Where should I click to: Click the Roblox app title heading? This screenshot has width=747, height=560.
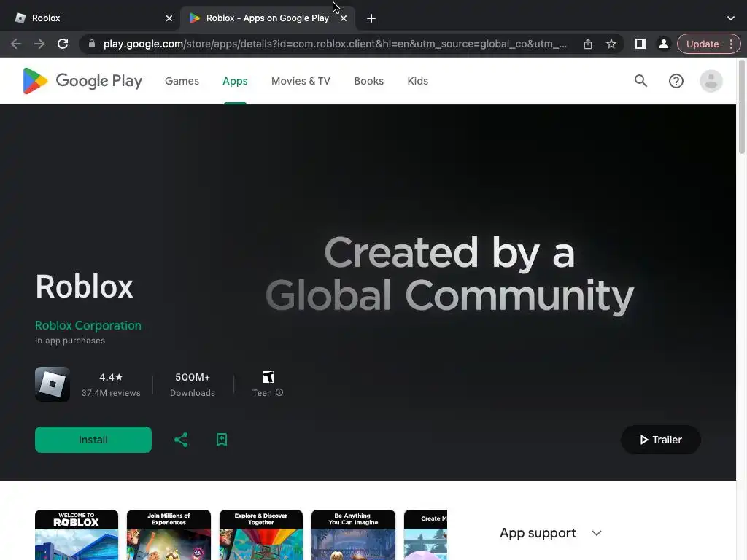click(85, 287)
